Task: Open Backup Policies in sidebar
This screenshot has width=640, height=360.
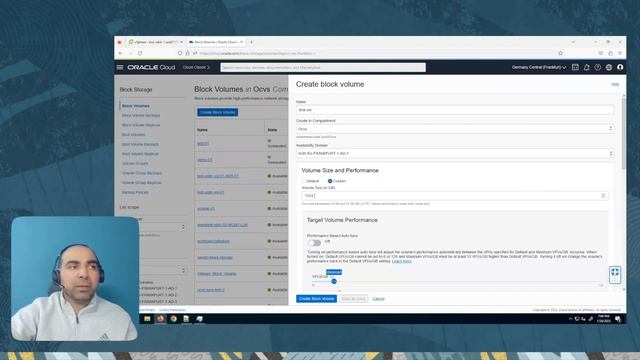Action: tap(135, 192)
